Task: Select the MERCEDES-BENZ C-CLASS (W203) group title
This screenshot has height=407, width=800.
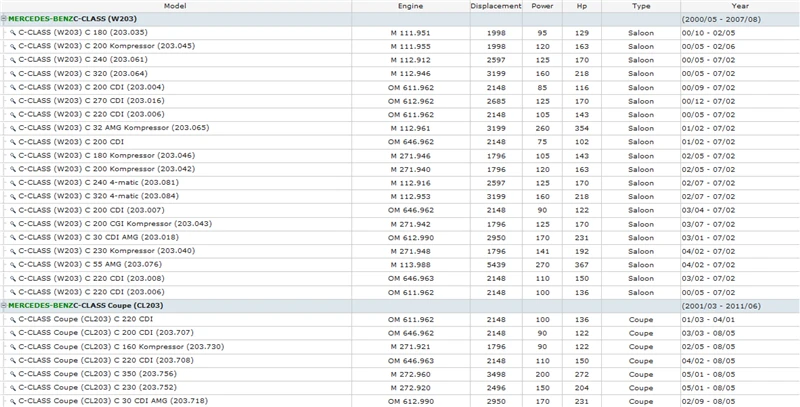Action: pos(72,19)
